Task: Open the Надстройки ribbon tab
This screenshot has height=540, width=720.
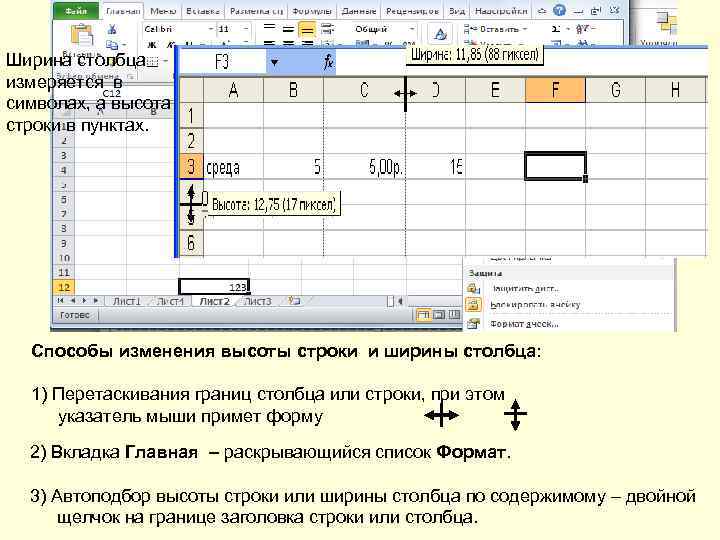Action: tap(501, 11)
